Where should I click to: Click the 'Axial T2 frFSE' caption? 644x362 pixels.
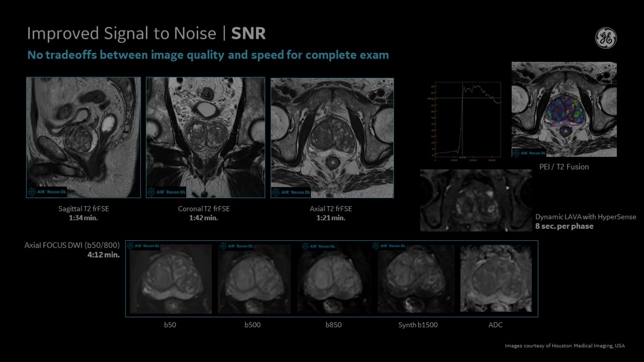tap(331, 209)
